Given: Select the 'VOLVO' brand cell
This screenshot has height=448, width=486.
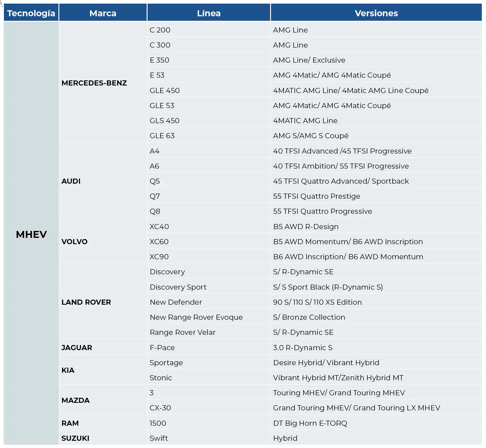Looking at the screenshot, I should pos(103,241).
